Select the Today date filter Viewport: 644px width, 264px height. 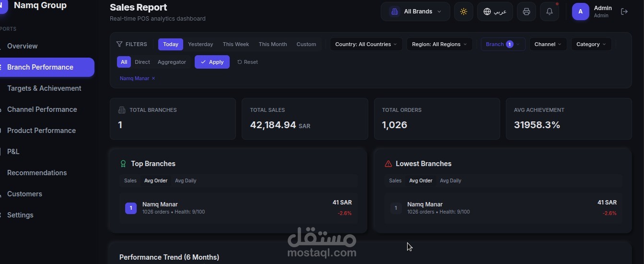click(x=171, y=44)
